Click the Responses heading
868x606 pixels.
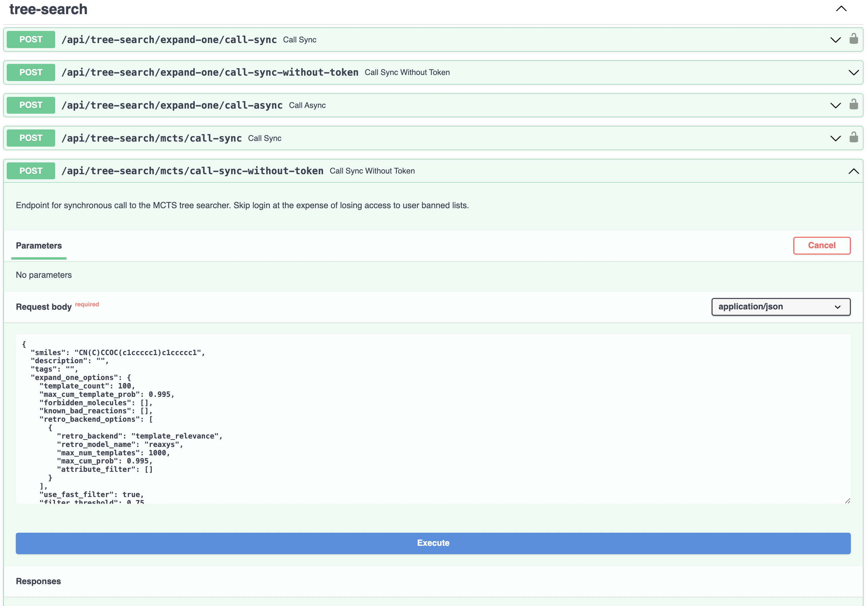point(38,581)
